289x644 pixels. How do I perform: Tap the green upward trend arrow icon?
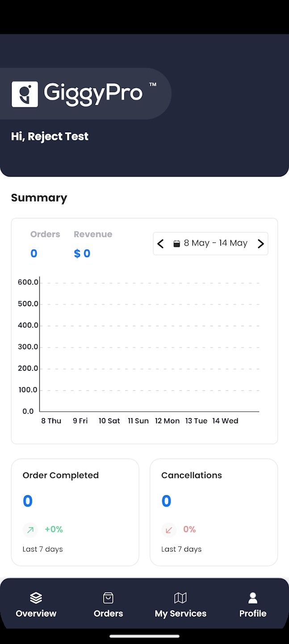coord(30,530)
